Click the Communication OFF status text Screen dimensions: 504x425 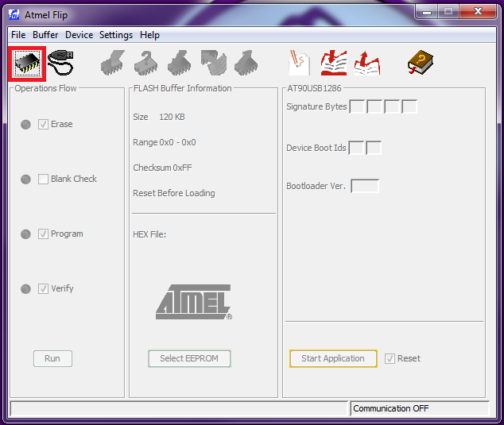(391, 408)
